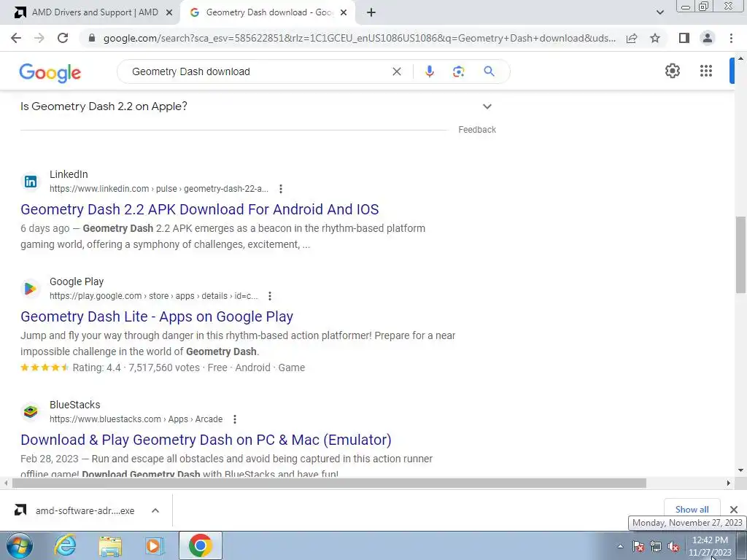Open options for the amd-software download
Screen dimensions: 747x560
(x=155, y=510)
